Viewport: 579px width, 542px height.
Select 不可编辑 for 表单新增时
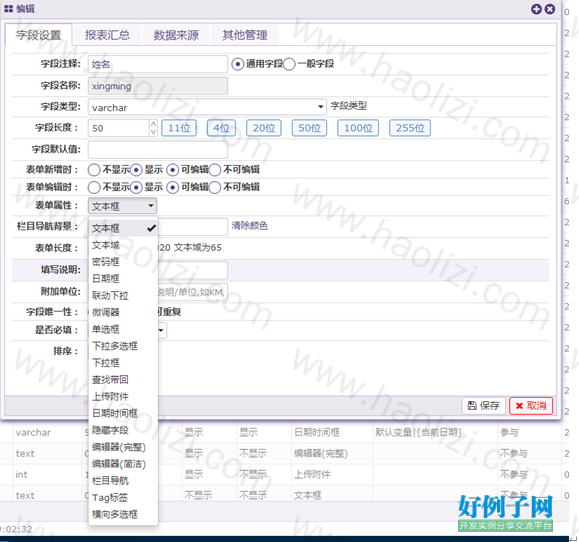point(215,170)
